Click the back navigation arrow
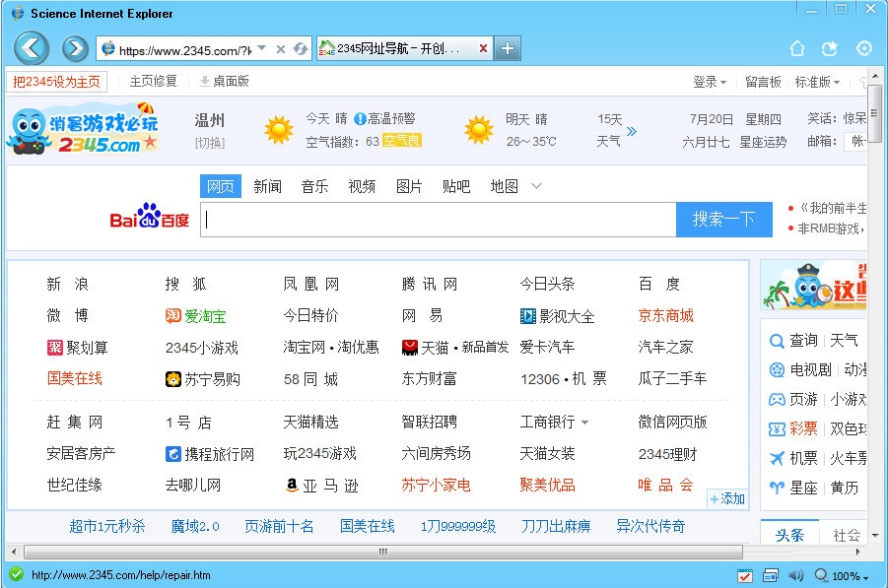Screen dimensions: 888x588 (31, 47)
